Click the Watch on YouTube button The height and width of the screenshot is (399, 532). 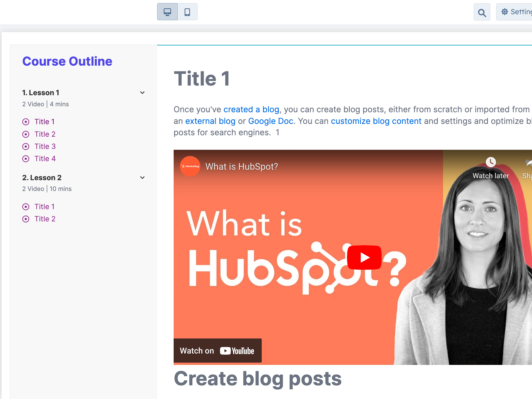pyautogui.click(x=218, y=351)
